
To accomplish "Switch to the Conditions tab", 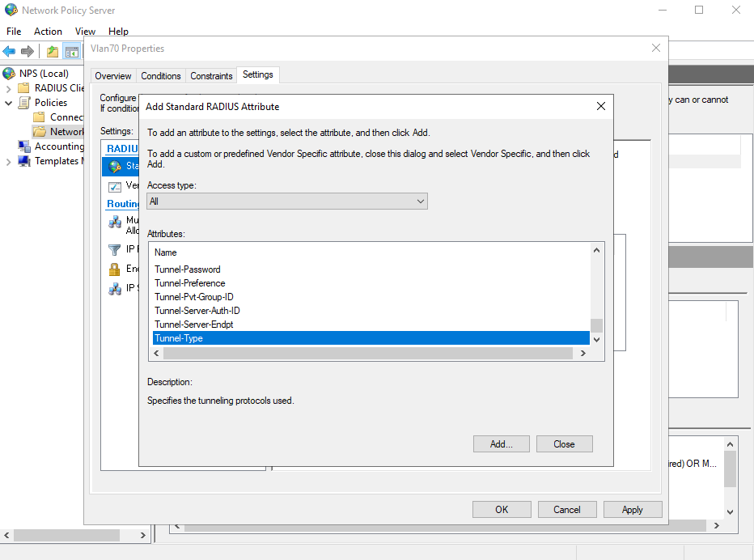I will pos(161,76).
